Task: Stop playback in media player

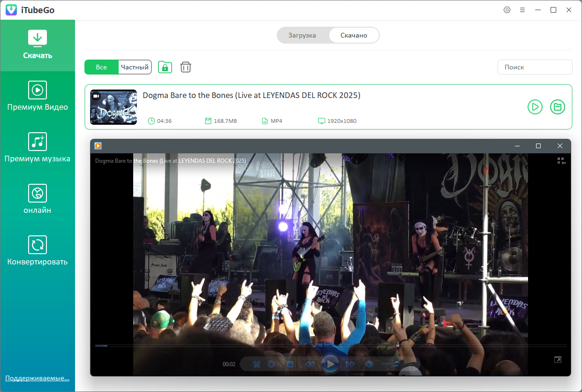Action: (290, 364)
